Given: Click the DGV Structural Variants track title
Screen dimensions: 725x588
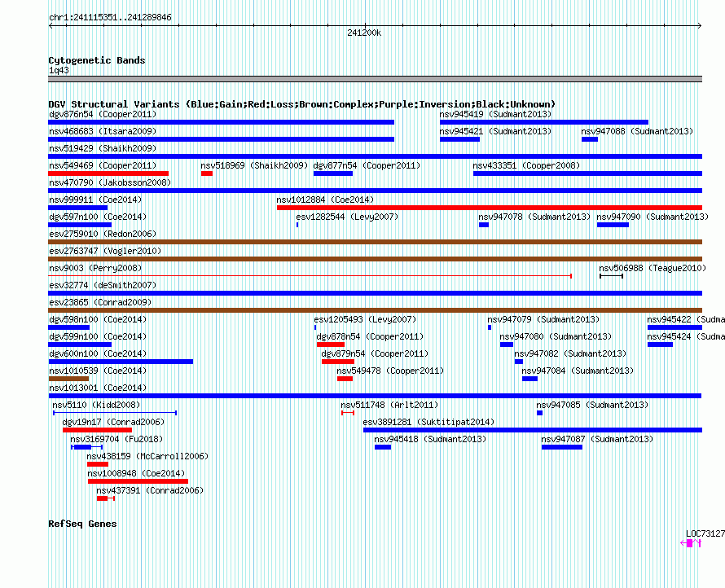Looking at the screenshot, I should click(x=302, y=104).
